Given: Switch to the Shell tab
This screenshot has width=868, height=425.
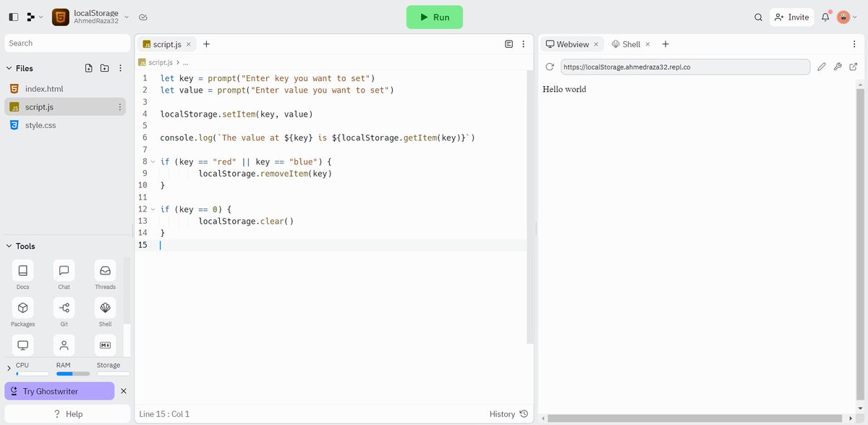Looking at the screenshot, I should [628, 43].
